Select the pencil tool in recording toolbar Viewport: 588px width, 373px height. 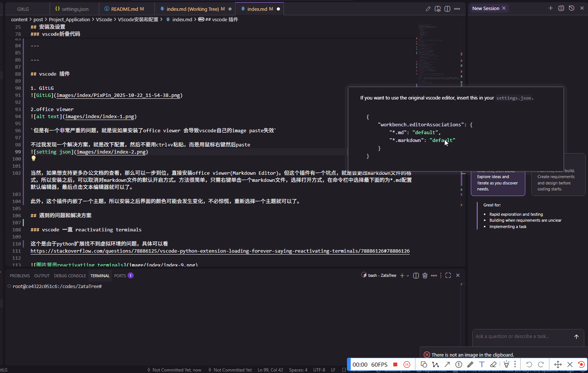pyautogui.click(x=470, y=364)
